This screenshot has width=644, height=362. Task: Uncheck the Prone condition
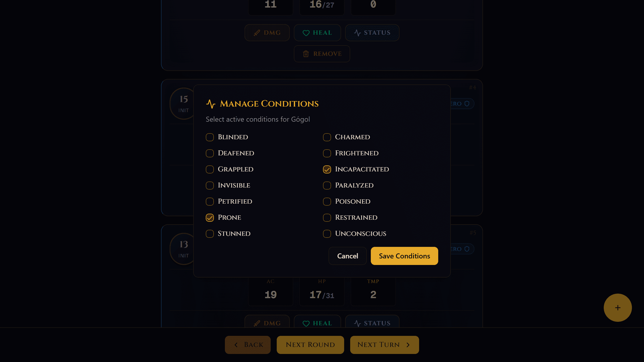click(x=210, y=218)
